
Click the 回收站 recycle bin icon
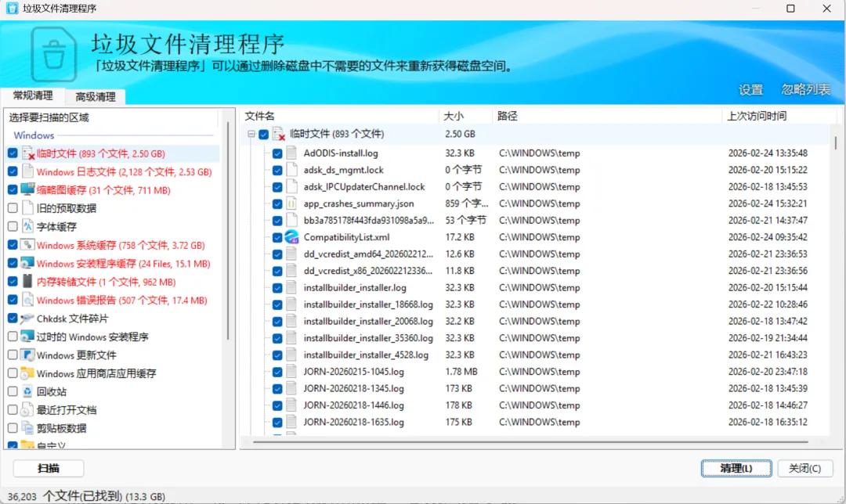pyautogui.click(x=27, y=391)
